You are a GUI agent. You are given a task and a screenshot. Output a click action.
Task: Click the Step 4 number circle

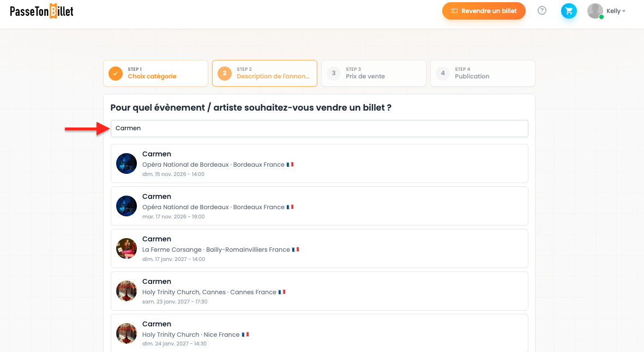tap(443, 74)
